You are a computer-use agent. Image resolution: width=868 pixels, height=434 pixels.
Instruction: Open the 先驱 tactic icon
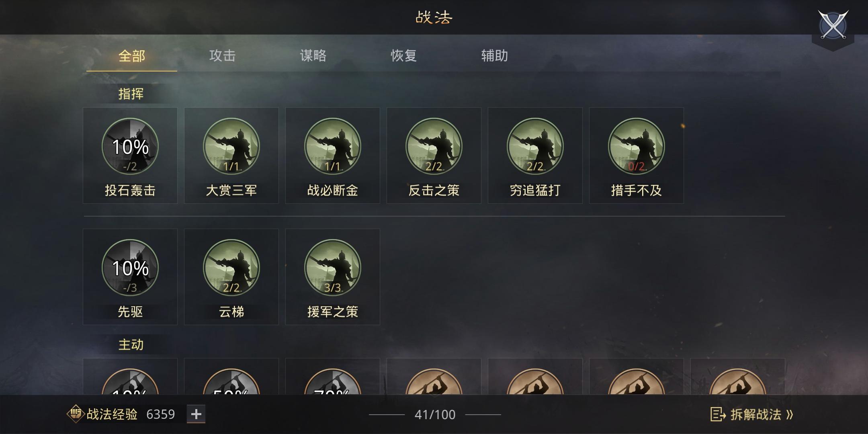coord(130,268)
